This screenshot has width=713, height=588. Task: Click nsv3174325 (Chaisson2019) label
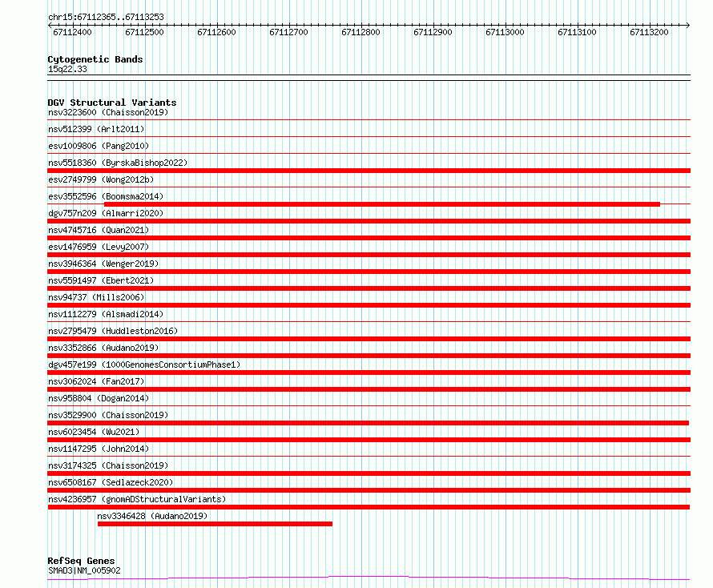[108, 465]
